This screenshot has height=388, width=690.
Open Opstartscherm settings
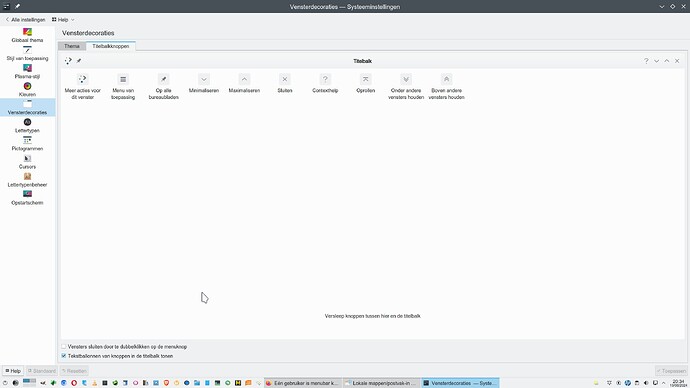(27, 198)
